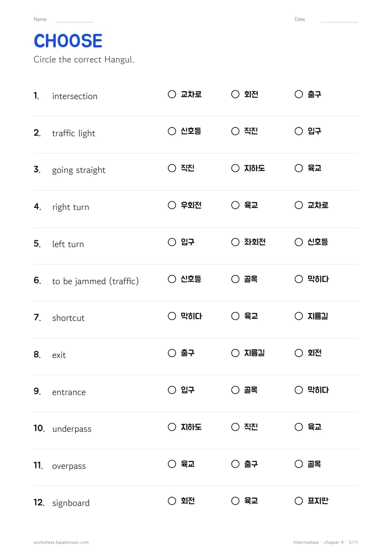Click the chapter 4 footer text

[334, 543]
